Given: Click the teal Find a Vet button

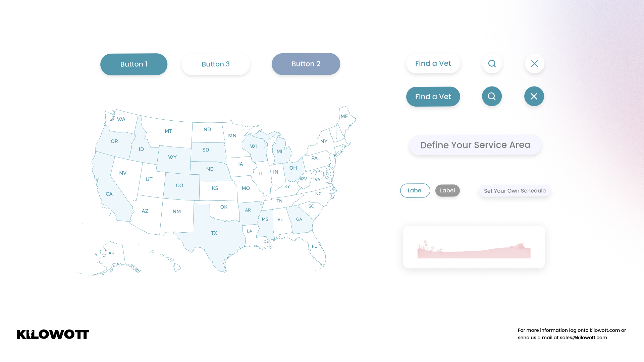Looking at the screenshot, I should [x=433, y=97].
